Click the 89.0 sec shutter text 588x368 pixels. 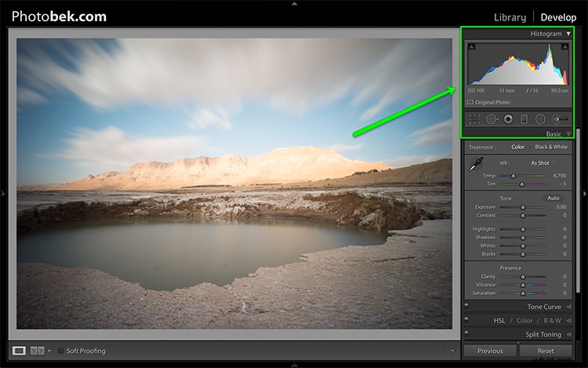(560, 91)
